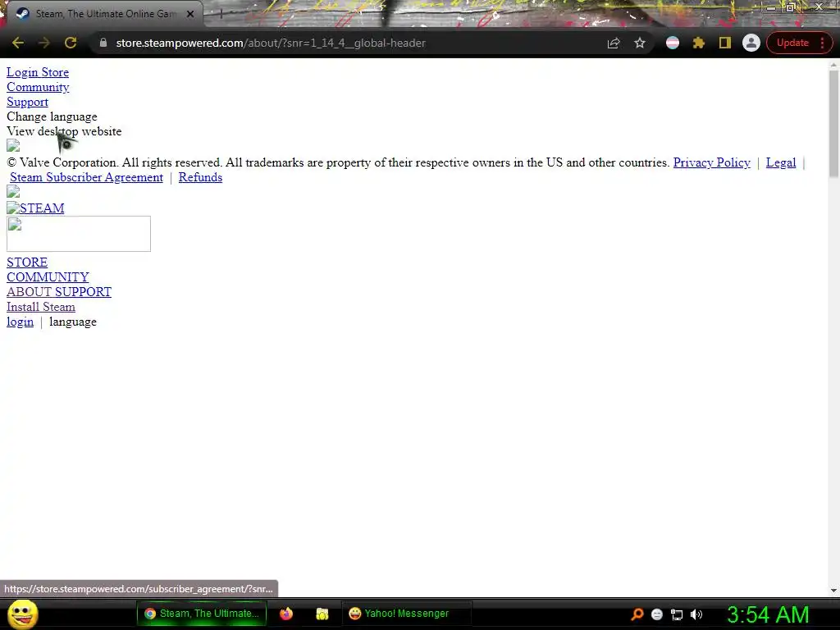Viewport: 840px width, 630px height.
Task: Reload the page with the refresh icon
Action: pos(71,43)
